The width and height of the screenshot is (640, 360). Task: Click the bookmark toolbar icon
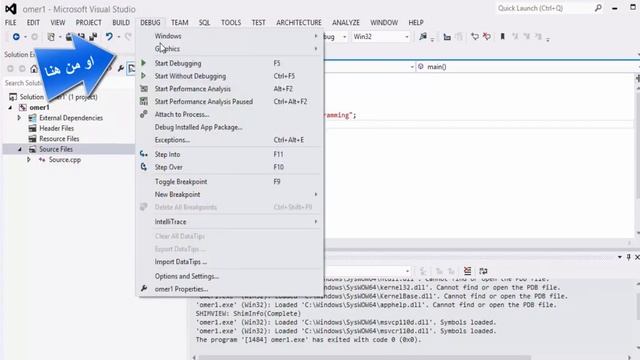click(502, 37)
